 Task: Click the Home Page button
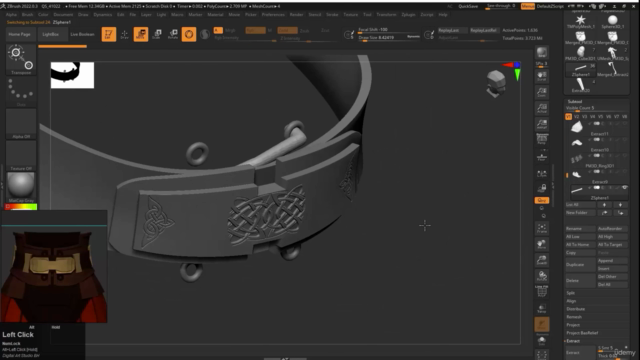click(20, 34)
